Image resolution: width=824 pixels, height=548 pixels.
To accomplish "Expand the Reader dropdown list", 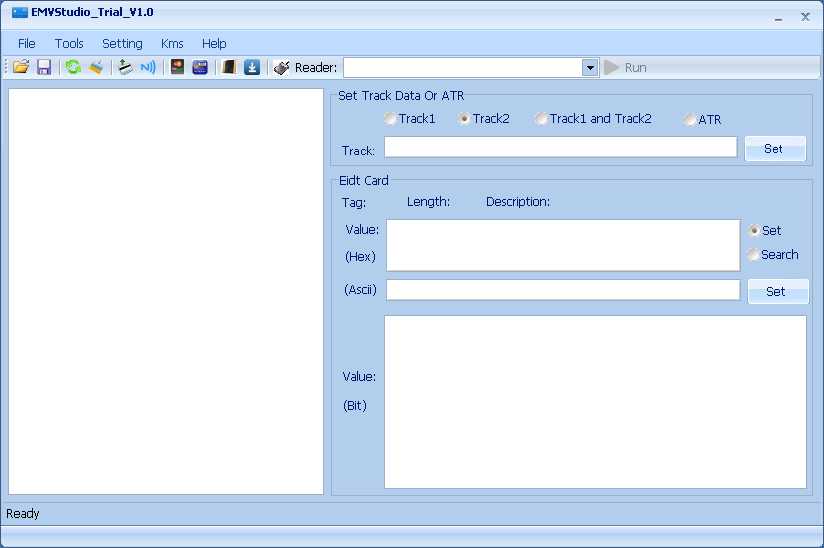I will click(x=590, y=67).
